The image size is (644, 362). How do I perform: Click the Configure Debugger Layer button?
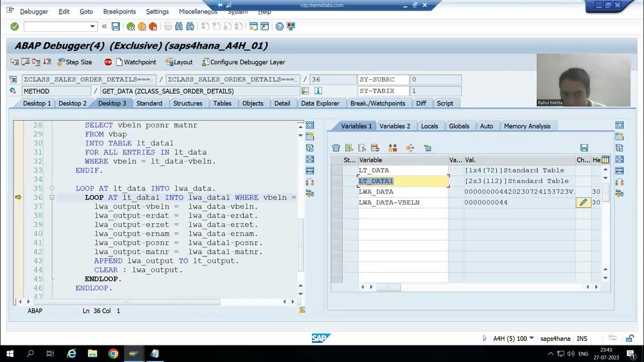(x=244, y=62)
